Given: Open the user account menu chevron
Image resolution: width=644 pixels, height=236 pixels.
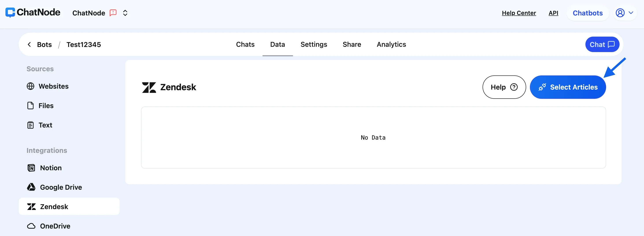Looking at the screenshot, I should coord(631,13).
